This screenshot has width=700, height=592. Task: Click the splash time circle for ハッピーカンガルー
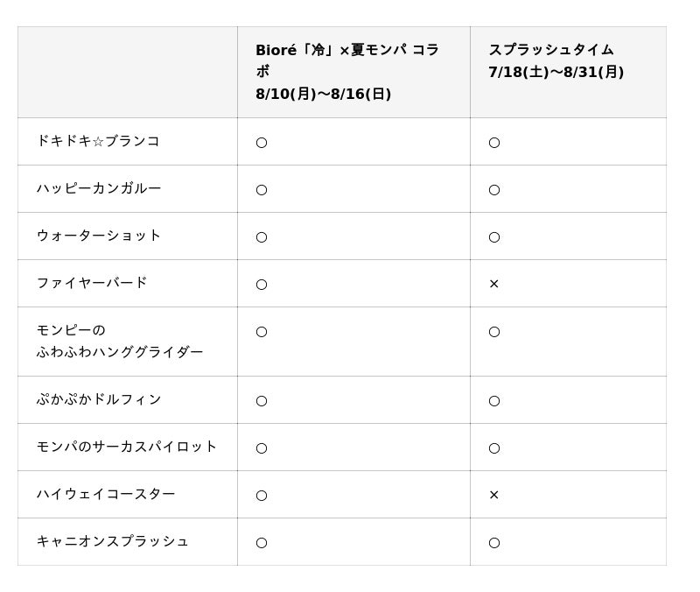(494, 190)
